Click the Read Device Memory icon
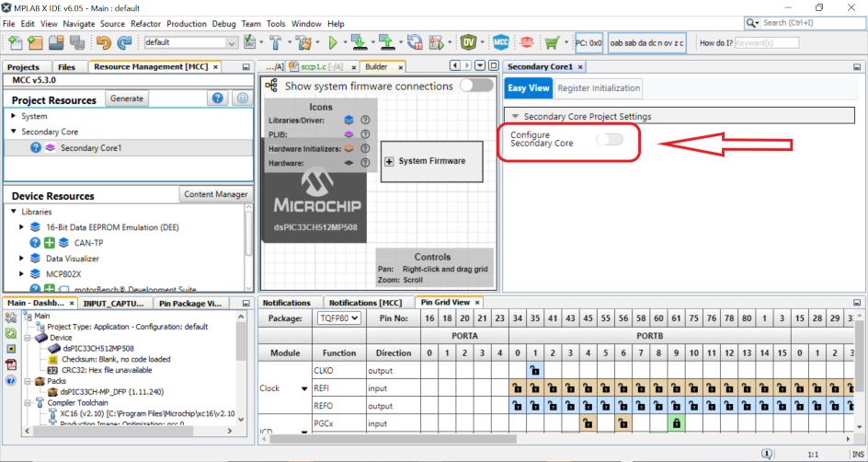 387,42
